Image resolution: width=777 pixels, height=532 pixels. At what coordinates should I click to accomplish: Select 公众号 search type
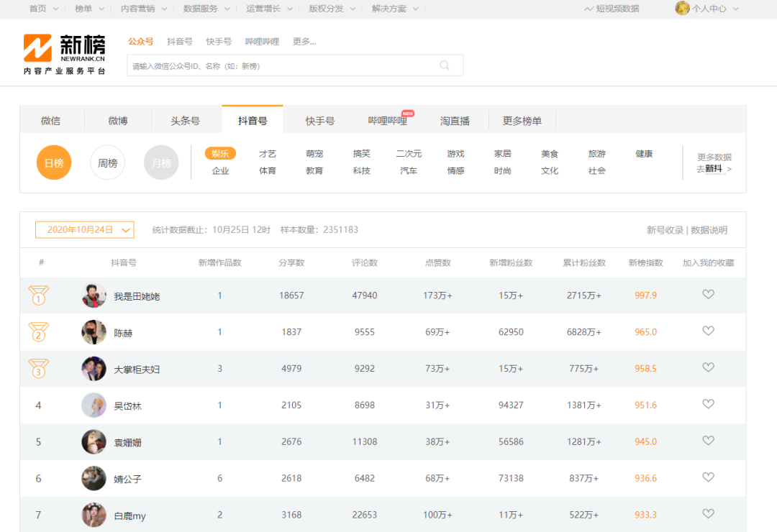click(141, 42)
